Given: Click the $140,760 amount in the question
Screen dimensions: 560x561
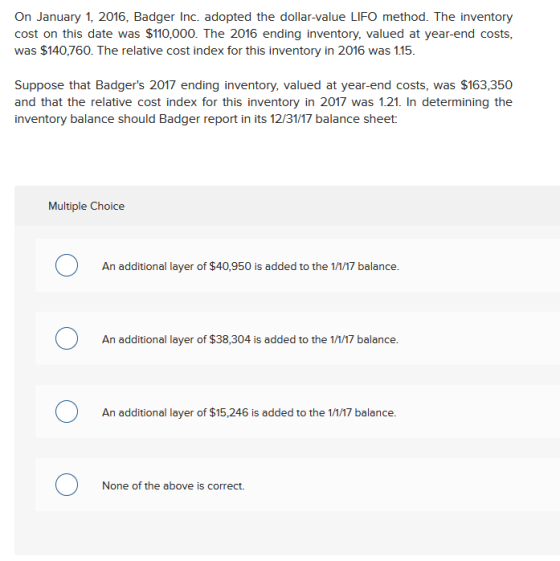Looking at the screenshot, I should click(66, 50).
